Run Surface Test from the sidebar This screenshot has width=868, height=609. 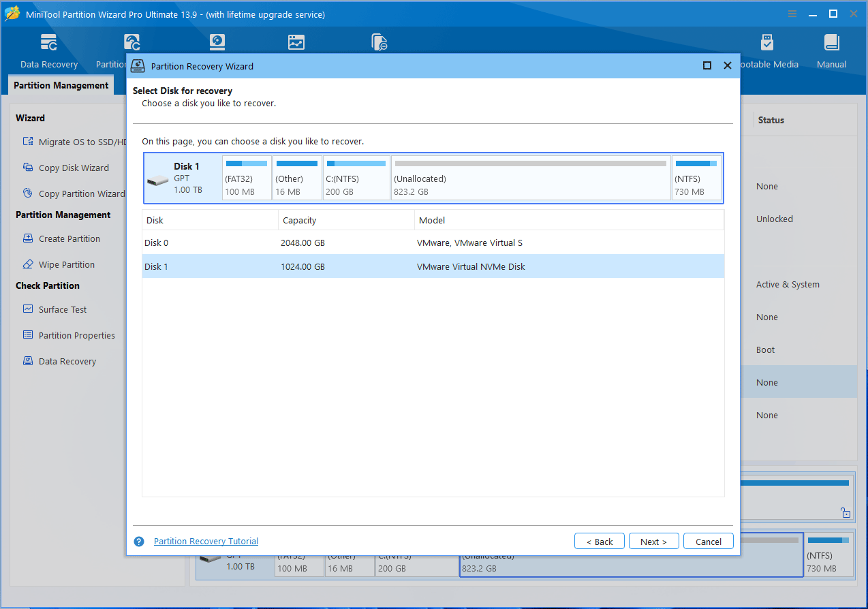click(x=55, y=309)
